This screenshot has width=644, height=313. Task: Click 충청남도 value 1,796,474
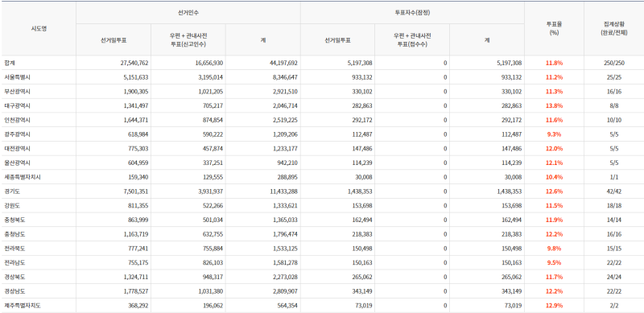(285, 234)
